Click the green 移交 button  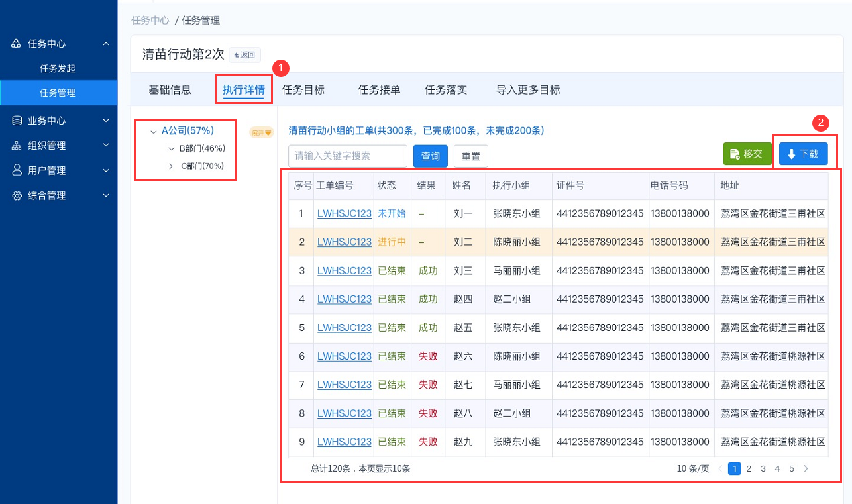coord(747,154)
